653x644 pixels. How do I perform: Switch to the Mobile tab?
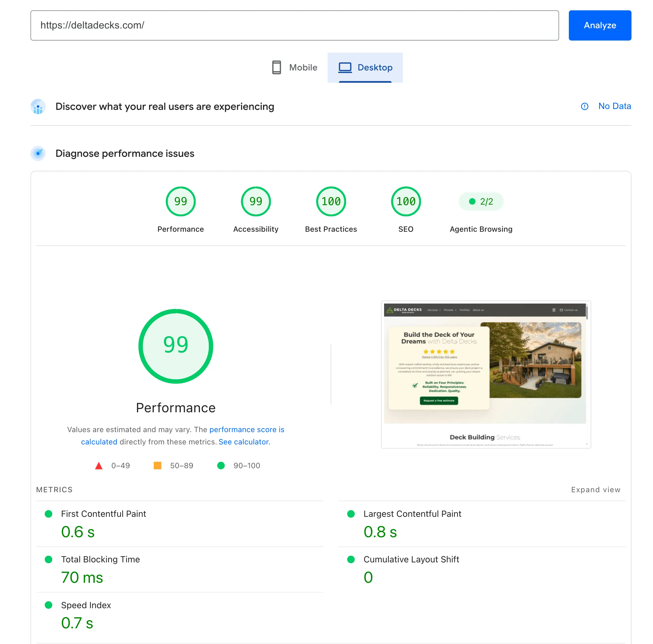click(x=295, y=68)
